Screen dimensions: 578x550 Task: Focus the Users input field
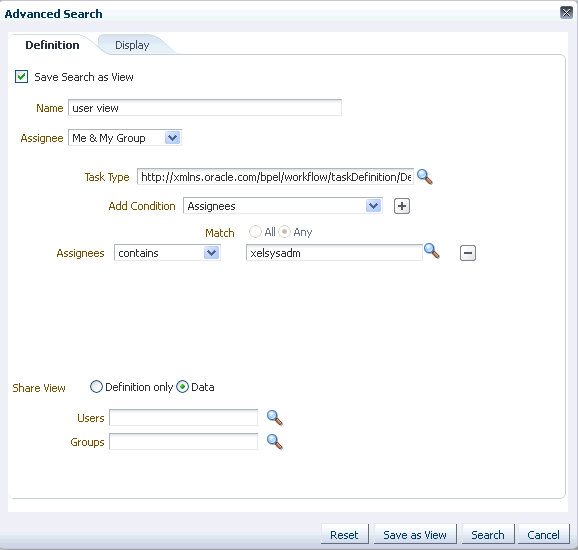tap(184, 418)
